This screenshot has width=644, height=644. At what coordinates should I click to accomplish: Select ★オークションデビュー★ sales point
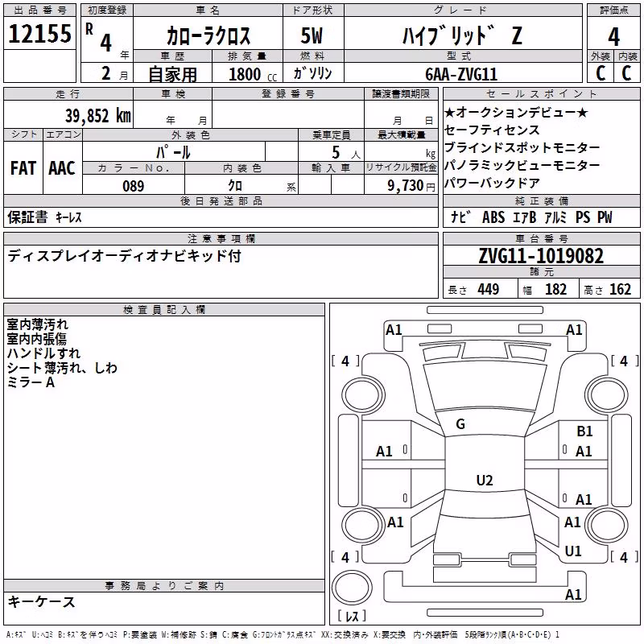pyautogui.click(x=516, y=112)
